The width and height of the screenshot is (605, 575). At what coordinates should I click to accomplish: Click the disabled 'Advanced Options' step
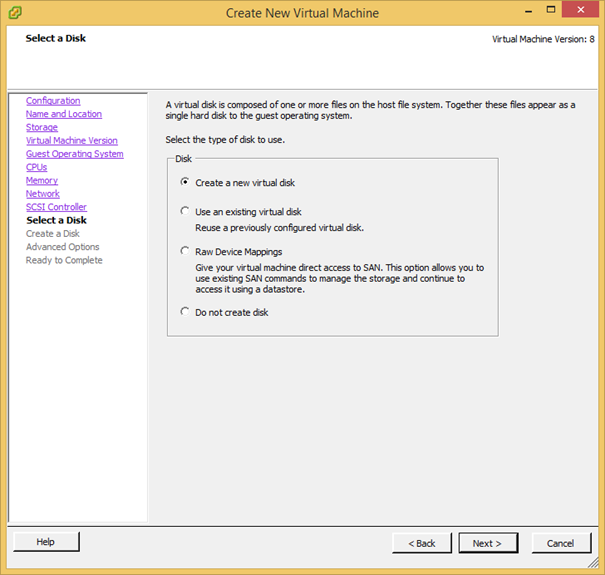pyautogui.click(x=63, y=247)
